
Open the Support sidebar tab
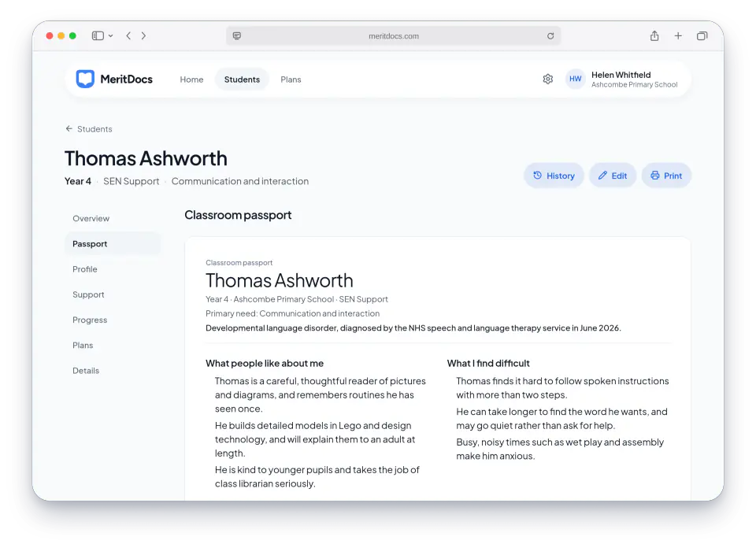(x=113, y=294)
